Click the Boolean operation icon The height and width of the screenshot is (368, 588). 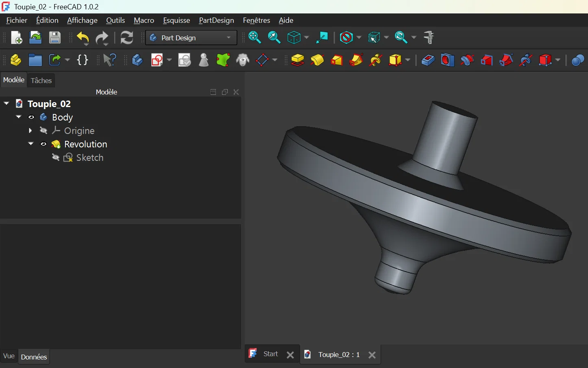tap(577, 60)
